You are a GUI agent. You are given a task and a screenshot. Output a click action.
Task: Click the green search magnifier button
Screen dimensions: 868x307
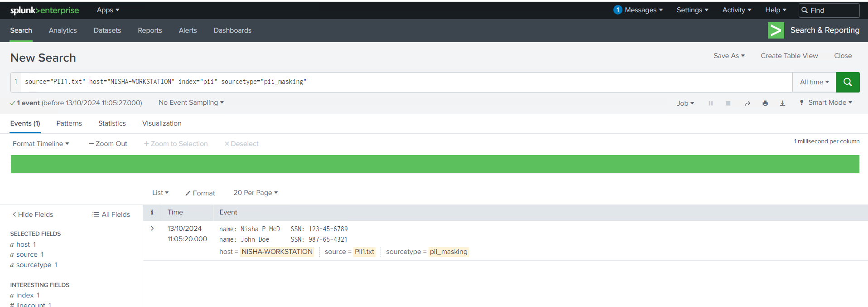tap(847, 82)
